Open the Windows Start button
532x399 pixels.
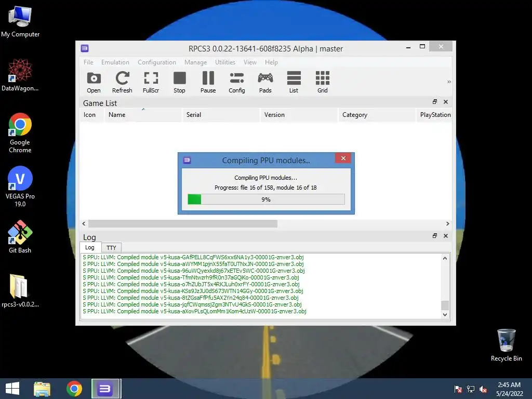tap(12, 389)
